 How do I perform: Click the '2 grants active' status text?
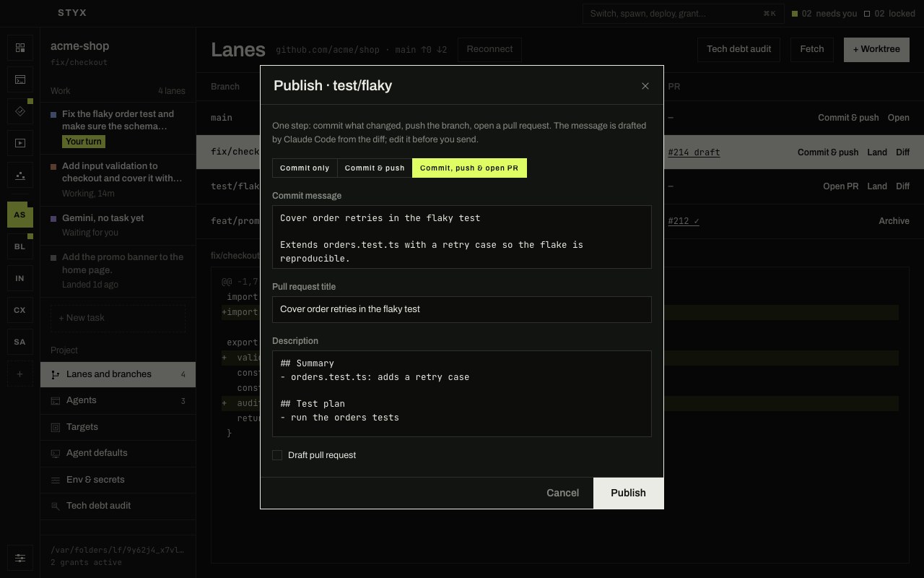86,563
